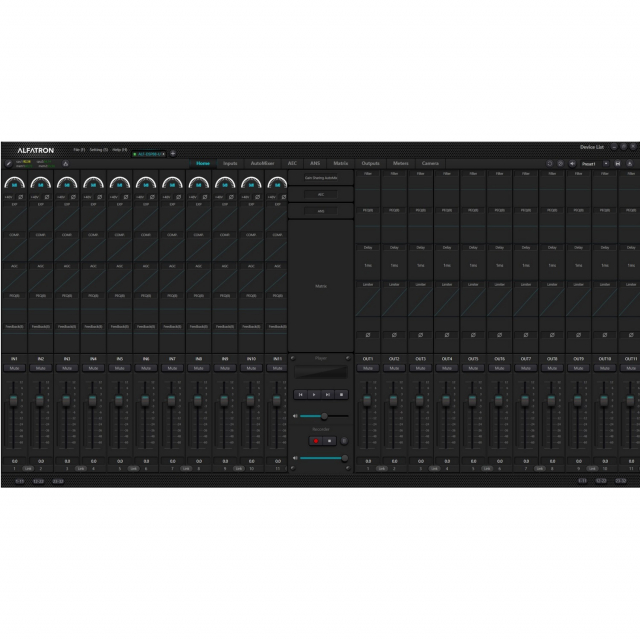Click the save preset disk icon
The height and width of the screenshot is (640, 640).
point(618,164)
